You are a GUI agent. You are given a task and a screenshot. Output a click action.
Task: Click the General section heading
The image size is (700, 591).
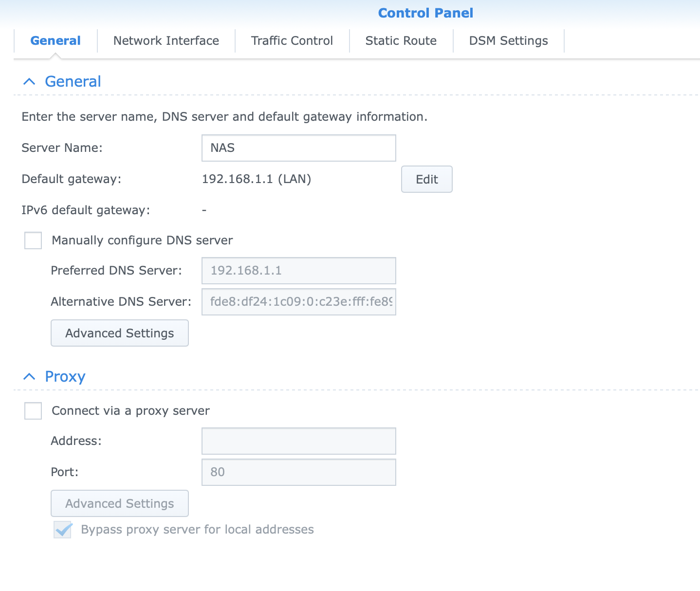tap(73, 82)
